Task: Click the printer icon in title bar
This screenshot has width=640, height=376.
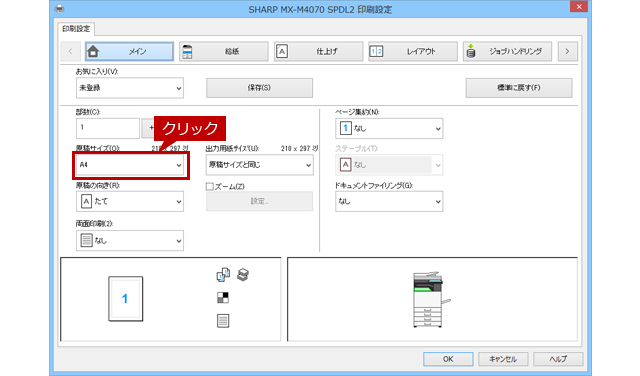Action: (60, 9)
